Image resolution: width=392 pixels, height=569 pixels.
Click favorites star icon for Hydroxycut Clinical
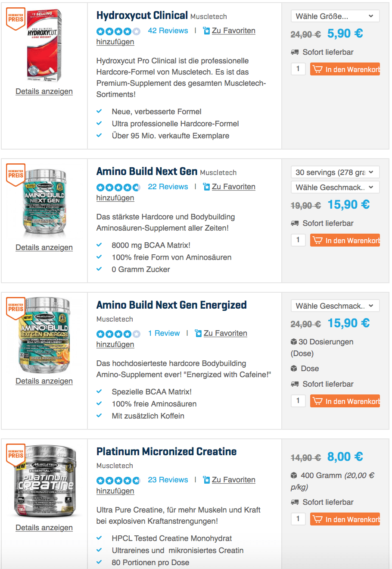coord(206,31)
